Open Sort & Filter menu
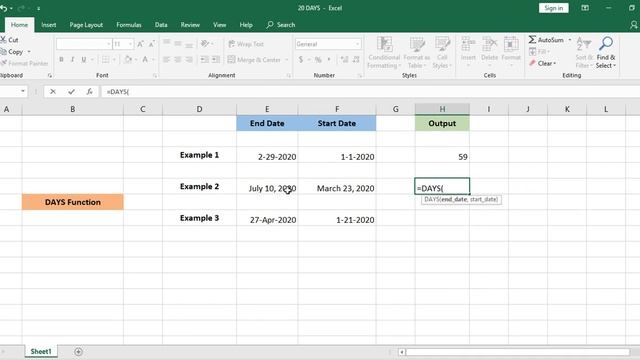The width and height of the screenshot is (640, 360). coord(584,52)
